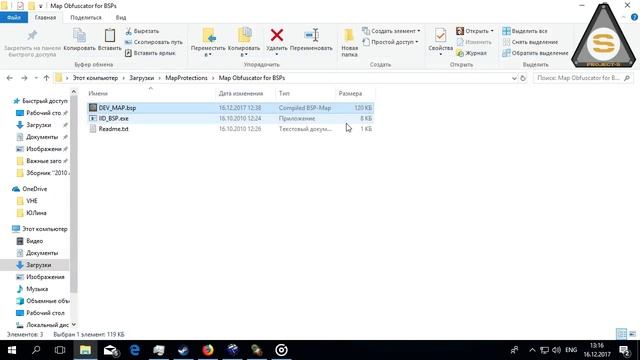
Task: Click the Properties (Свойства) button
Action: [x=440, y=41]
